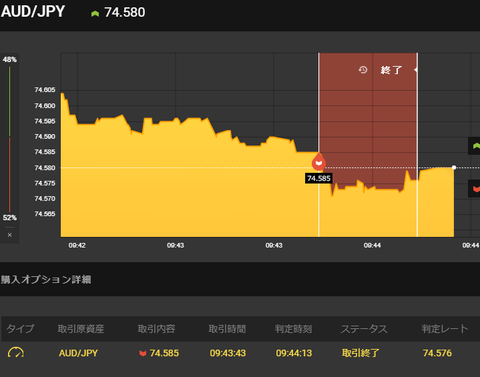Screen dimensions: 480x377
Task: Click the AUD/JPY title at top
Action: 33,12
